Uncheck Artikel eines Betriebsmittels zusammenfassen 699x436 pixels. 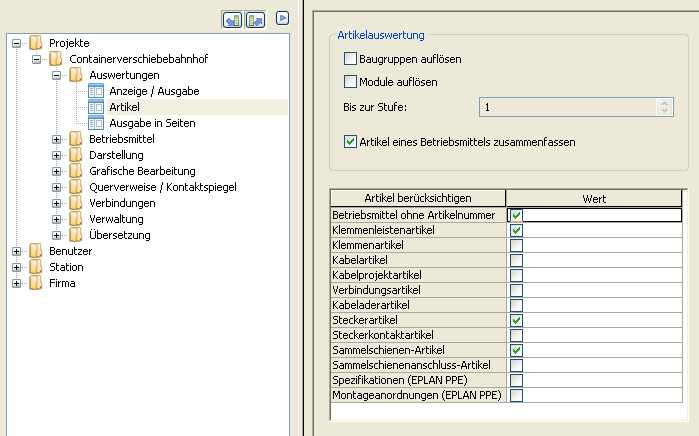(x=350, y=142)
